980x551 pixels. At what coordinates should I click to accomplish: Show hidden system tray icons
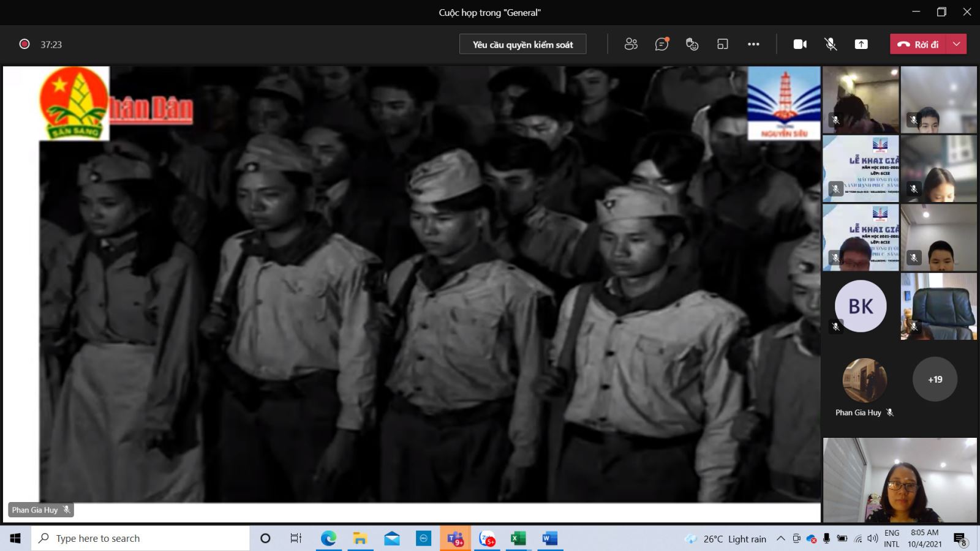pyautogui.click(x=780, y=538)
